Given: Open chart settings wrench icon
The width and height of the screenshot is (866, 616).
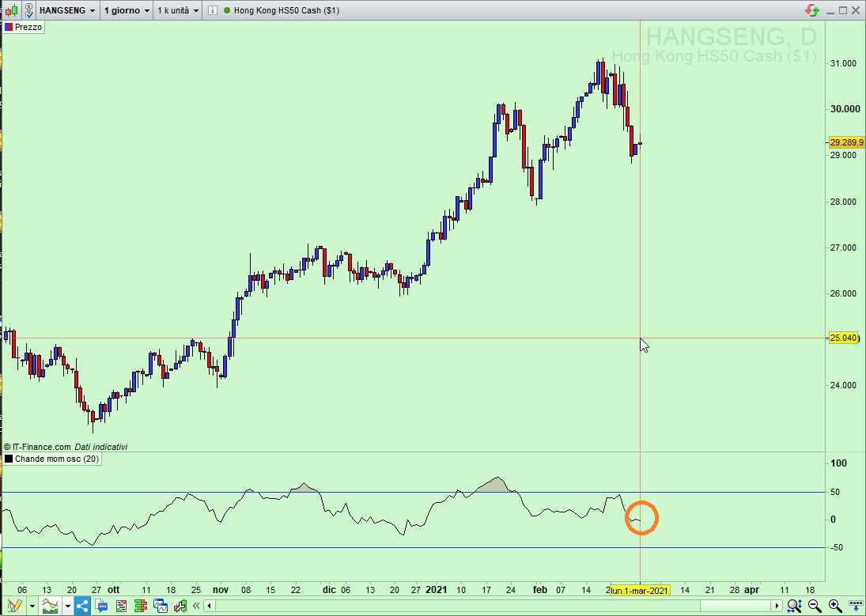Looking at the screenshot, I should (x=180, y=606).
